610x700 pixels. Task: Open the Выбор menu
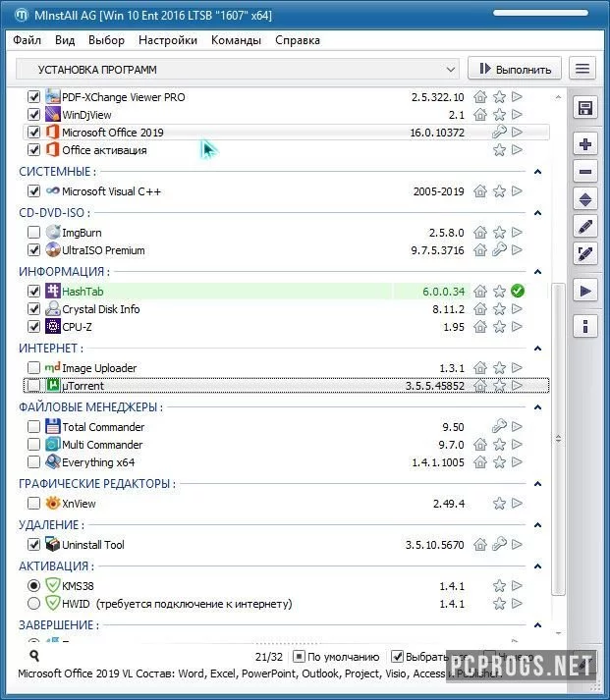pyautogui.click(x=106, y=40)
